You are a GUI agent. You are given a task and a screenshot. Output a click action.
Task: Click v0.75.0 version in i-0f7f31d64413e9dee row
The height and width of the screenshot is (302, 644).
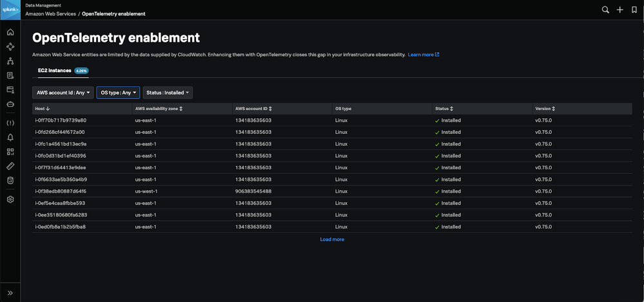tap(543, 167)
